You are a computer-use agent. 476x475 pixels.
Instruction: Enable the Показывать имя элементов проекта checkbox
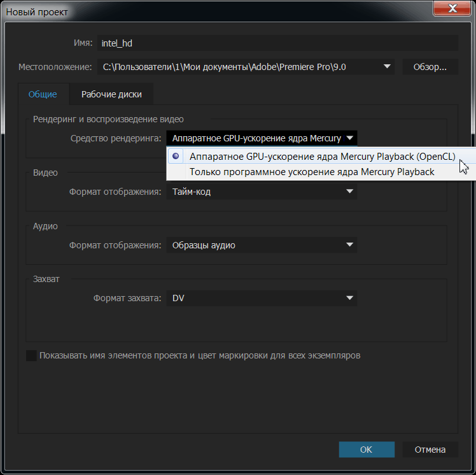tap(31, 356)
